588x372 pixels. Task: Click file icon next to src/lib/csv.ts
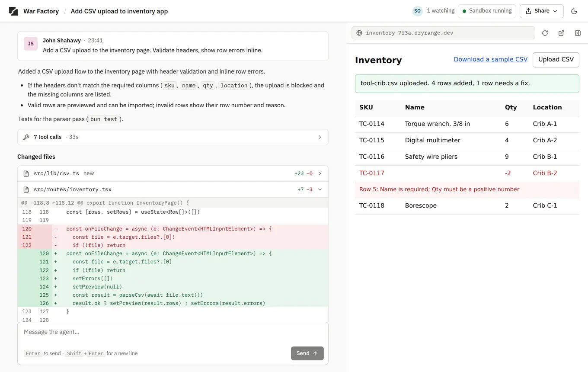pyautogui.click(x=26, y=173)
